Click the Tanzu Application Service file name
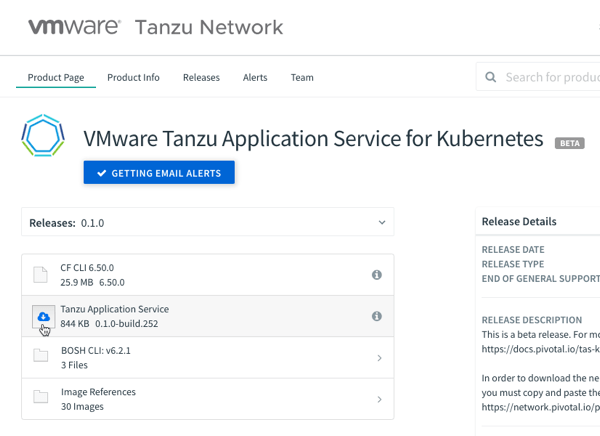The width and height of the screenshot is (600, 436). [x=114, y=309]
